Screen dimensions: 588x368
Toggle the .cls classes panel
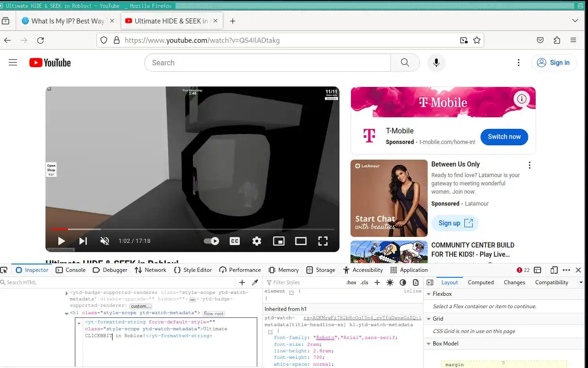[x=364, y=282]
